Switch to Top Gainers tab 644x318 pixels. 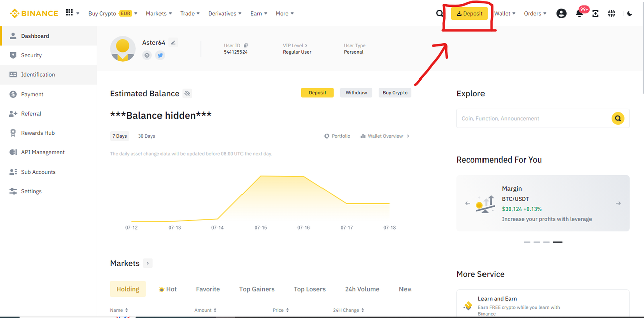tap(257, 289)
